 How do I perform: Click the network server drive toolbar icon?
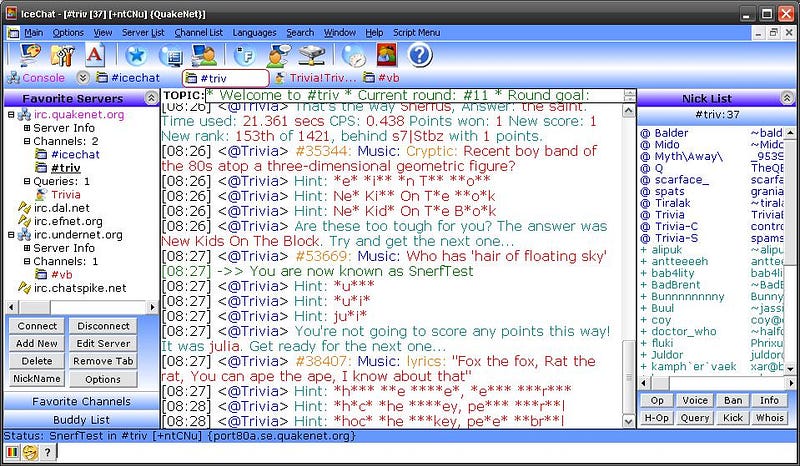[x=312, y=55]
